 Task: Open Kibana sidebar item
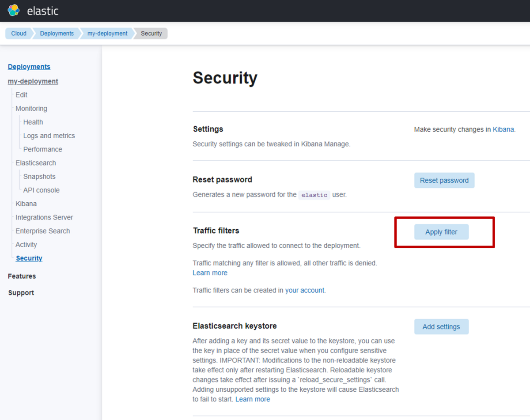click(26, 204)
